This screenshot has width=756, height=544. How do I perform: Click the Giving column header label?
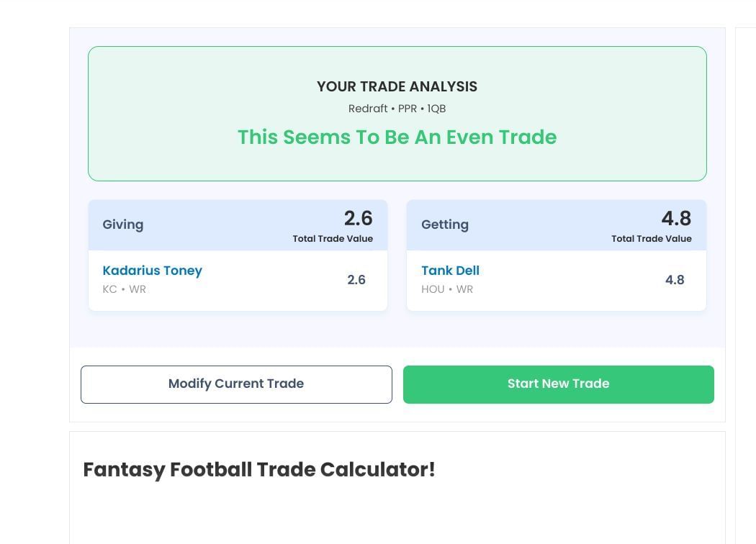click(x=123, y=225)
